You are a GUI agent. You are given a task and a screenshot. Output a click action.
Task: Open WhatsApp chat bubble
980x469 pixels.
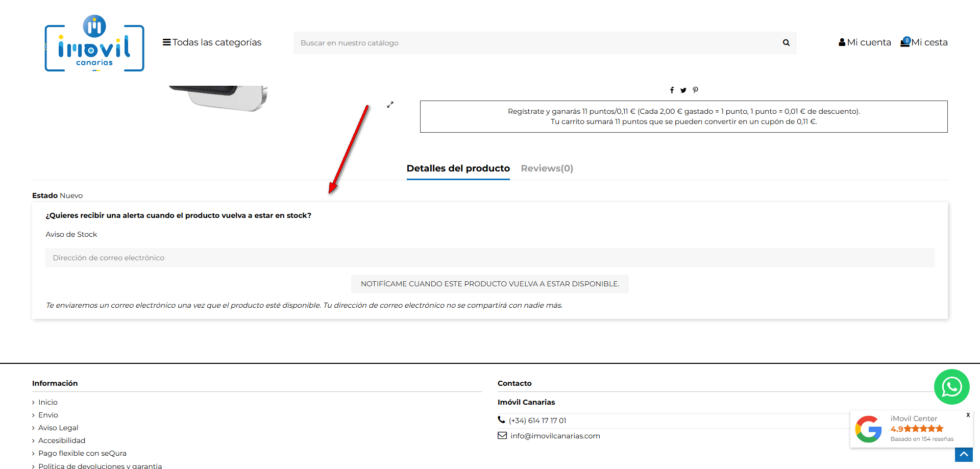coord(951,387)
